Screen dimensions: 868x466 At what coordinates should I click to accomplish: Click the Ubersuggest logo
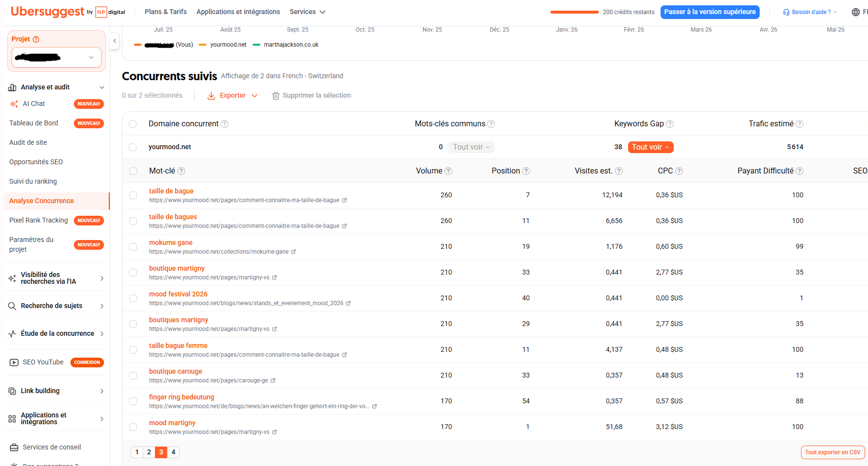pos(48,12)
